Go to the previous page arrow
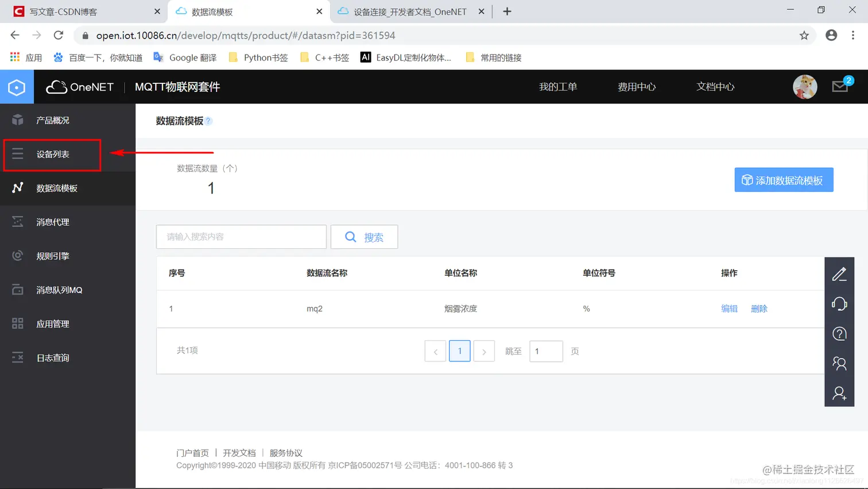 [435, 351]
